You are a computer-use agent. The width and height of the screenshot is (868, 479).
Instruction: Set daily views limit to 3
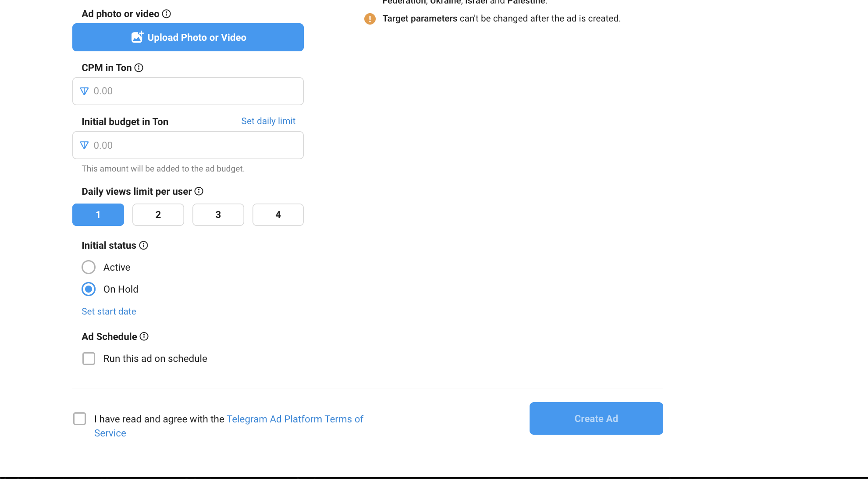[x=218, y=214]
